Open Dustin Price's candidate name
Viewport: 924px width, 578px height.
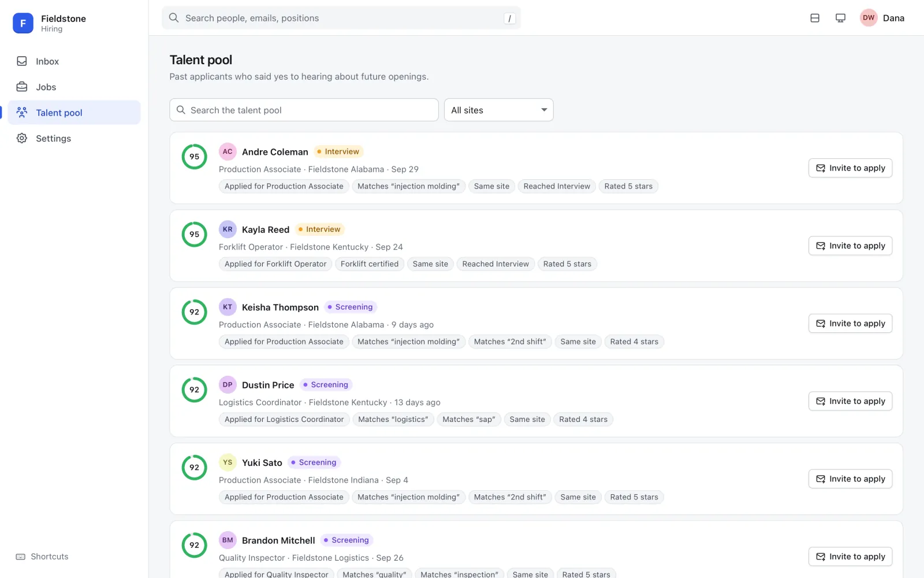[268, 385]
